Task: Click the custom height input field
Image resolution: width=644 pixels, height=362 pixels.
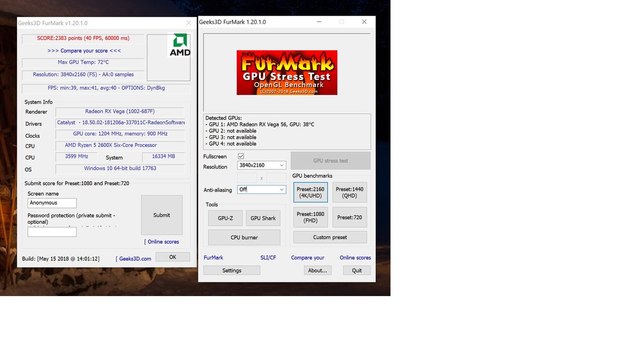Action: [x=276, y=178]
